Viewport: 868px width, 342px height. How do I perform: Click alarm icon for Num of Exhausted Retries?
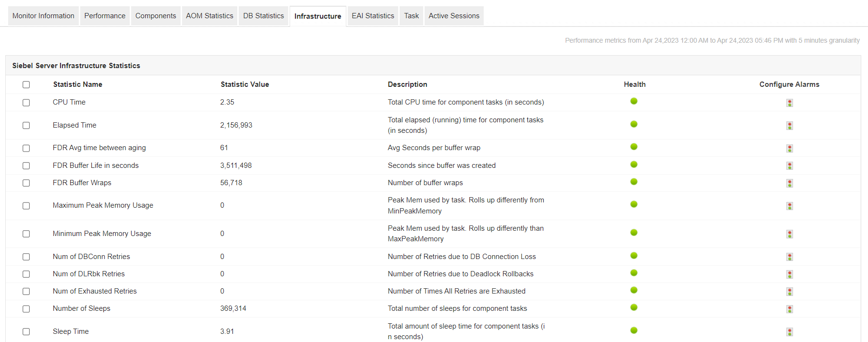(x=789, y=292)
